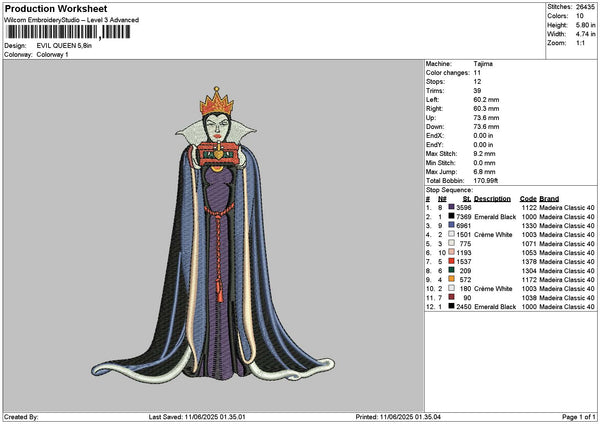This screenshot has width=600, height=424.
Task: Click the Up value 73.6 mm
Action: (486, 118)
